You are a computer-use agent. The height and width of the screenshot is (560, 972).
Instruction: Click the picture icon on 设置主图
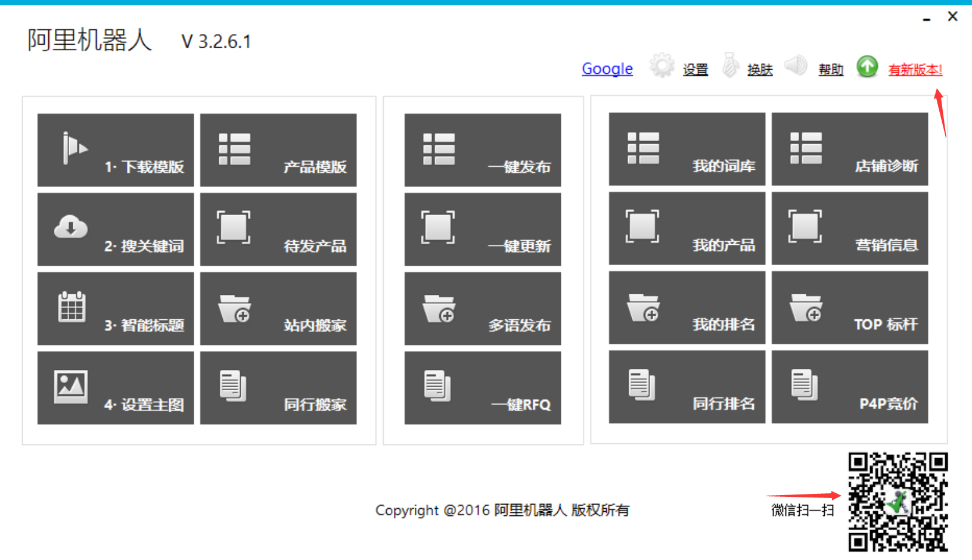(x=71, y=387)
